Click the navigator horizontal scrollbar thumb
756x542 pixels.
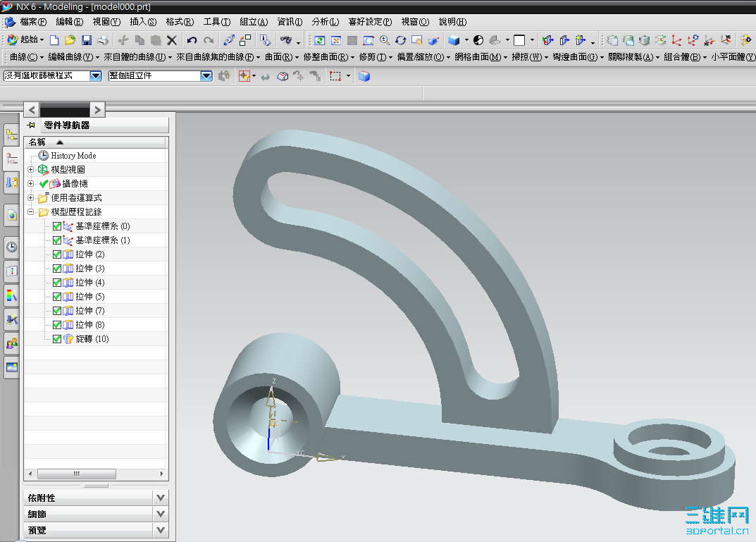pos(77,474)
